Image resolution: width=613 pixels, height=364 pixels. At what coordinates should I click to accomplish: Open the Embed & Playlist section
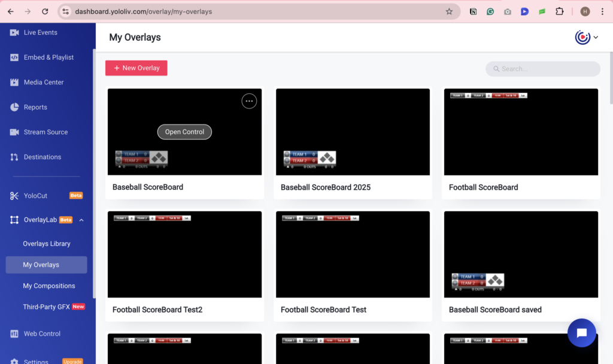49,57
